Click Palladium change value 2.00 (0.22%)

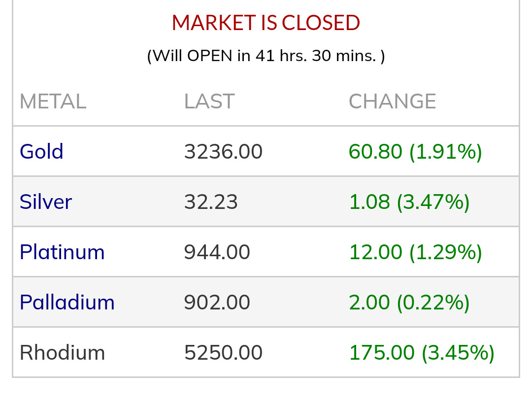409,303
